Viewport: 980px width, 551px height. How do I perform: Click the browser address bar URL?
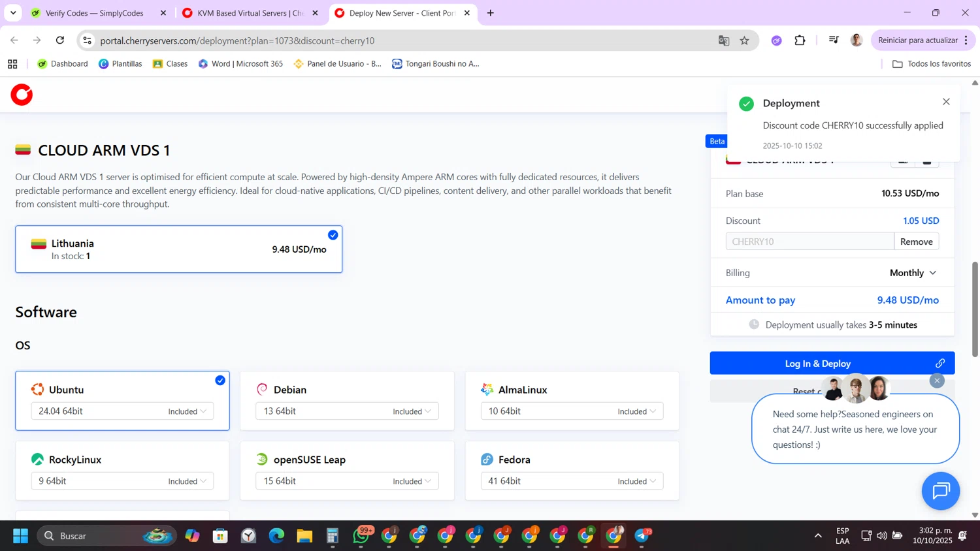point(237,40)
